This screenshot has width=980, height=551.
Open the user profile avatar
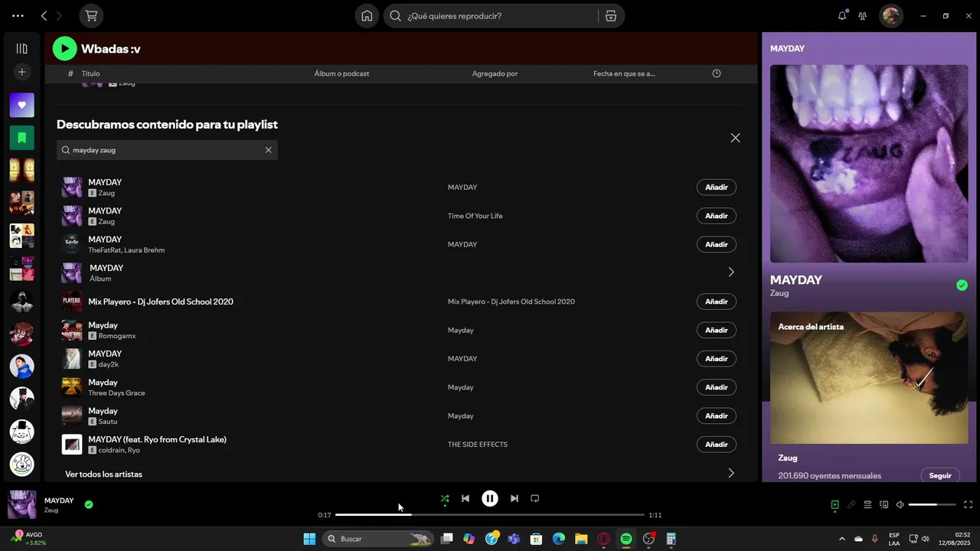pos(890,15)
